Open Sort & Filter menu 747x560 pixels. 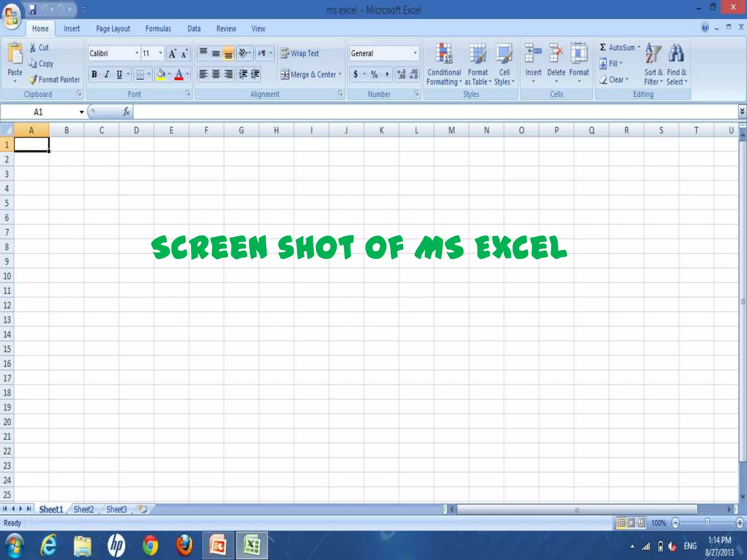653,64
